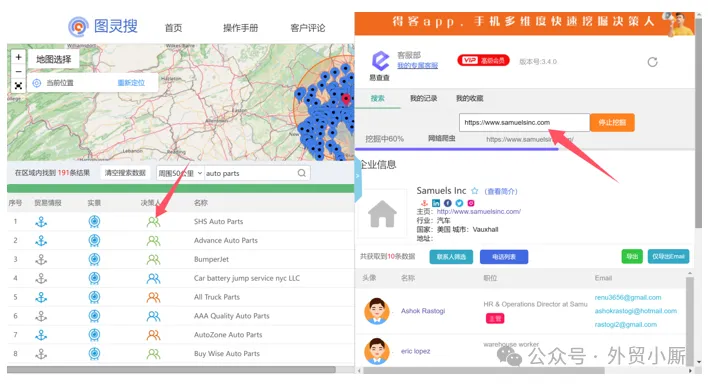Click the 图灵搜 logo
This screenshot has width=708, height=384.
tap(103, 26)
